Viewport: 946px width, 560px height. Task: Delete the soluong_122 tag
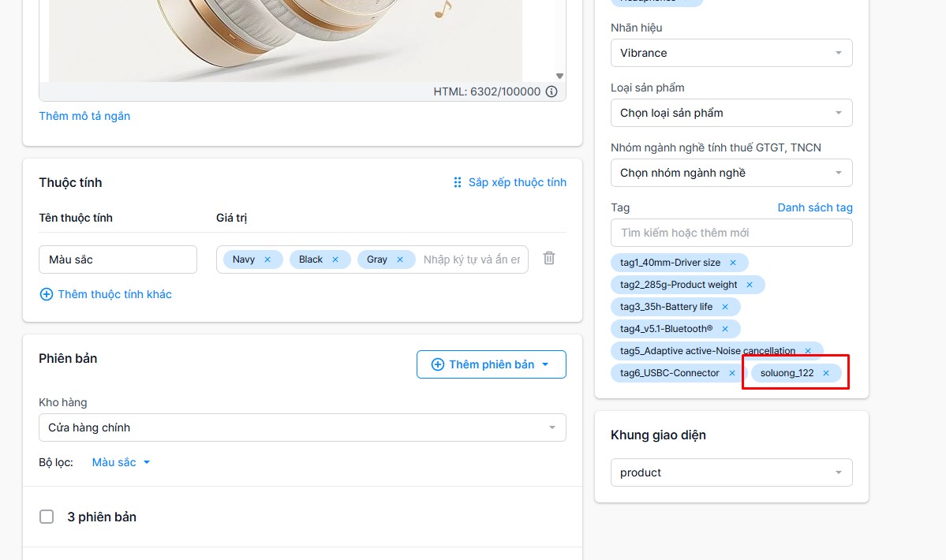click(x=826, y=373)
